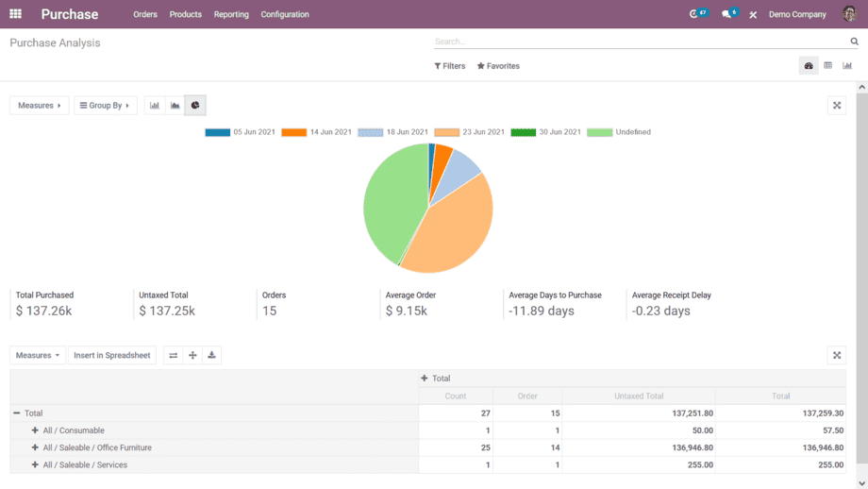Click the flip axis pivot icon

click(x=174, y=356)
